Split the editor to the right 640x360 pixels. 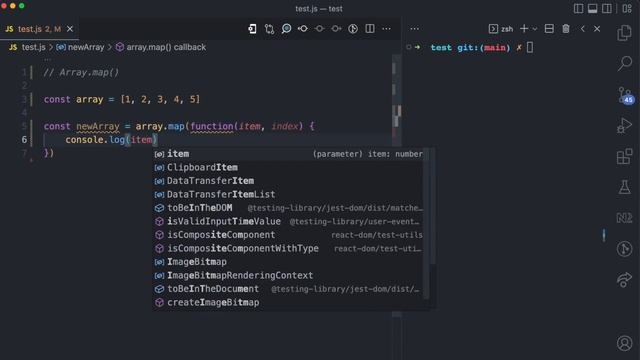pos(370,29)
